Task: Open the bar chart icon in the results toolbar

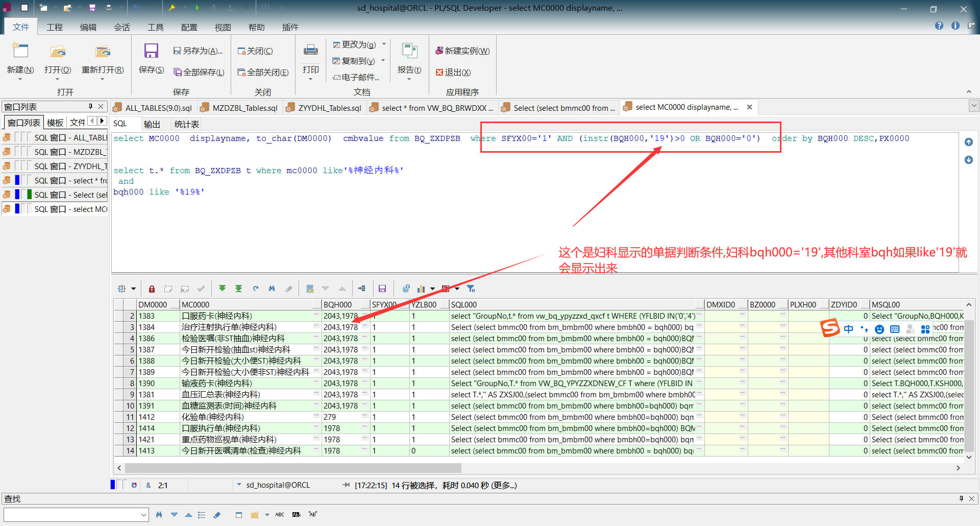Action: point(421,289)
